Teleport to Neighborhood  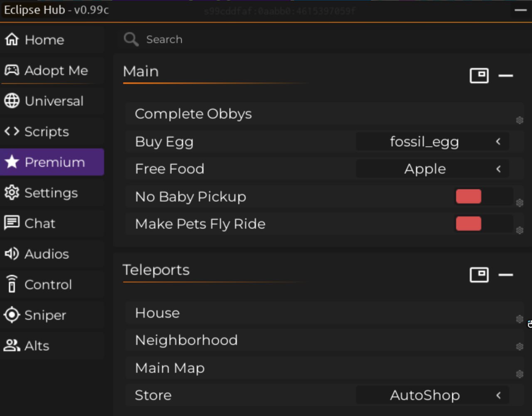pos(324,340)
